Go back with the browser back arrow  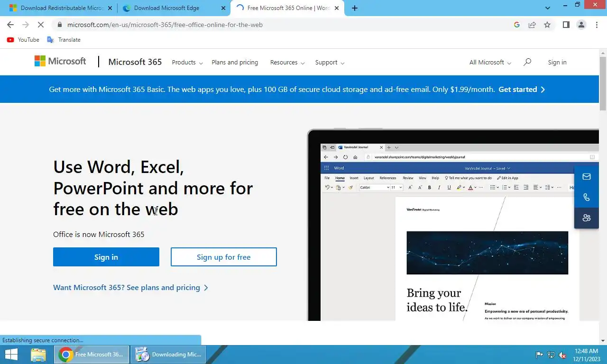pos(10,25)
